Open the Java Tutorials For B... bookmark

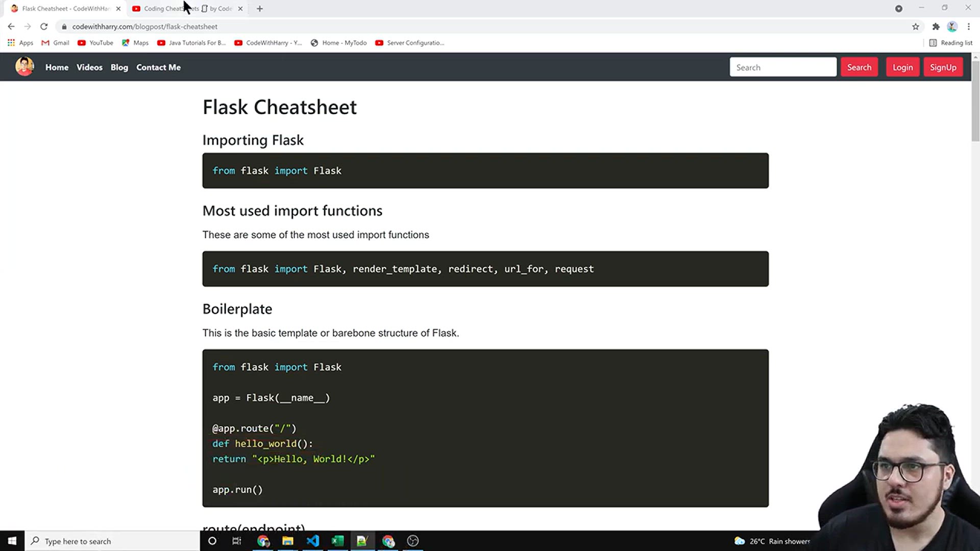click(191, 43)
